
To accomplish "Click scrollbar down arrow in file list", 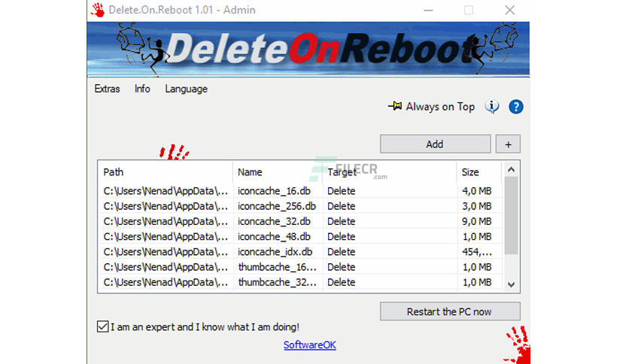I will 511,284.
